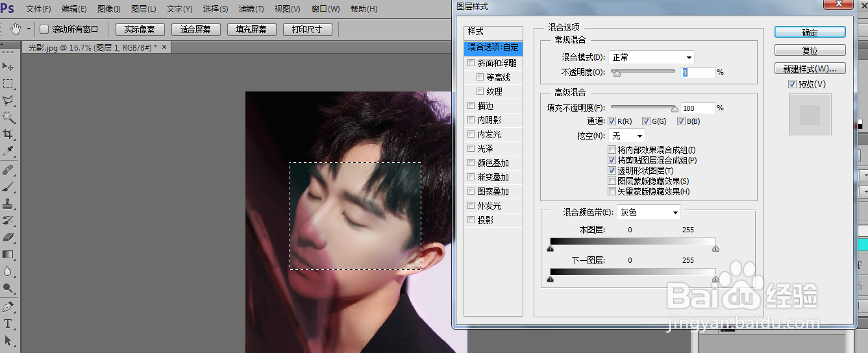Enable 投影 style checkbox
Viewport: 868px width, 353px height.
(471, 220)
